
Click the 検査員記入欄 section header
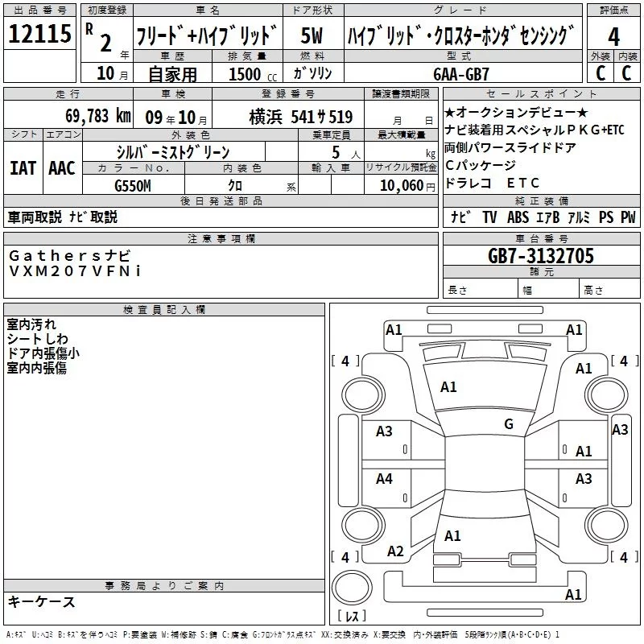[x=164, y=310]
